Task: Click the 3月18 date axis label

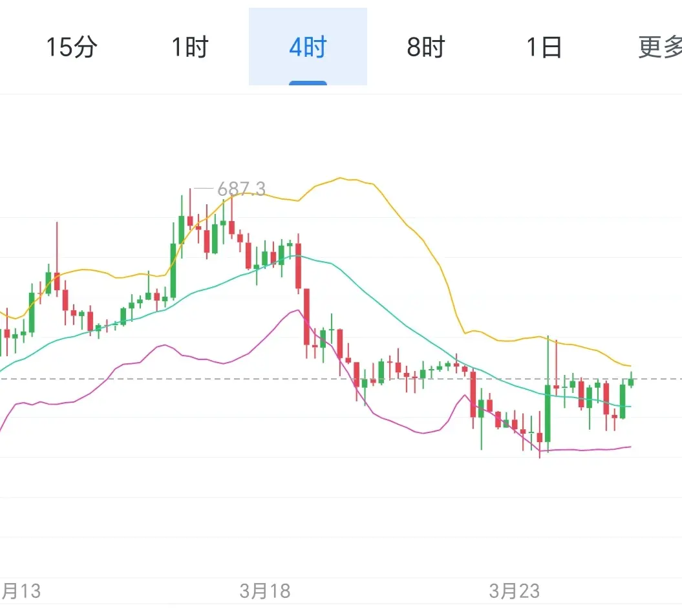Action: (x=265, y=591)
